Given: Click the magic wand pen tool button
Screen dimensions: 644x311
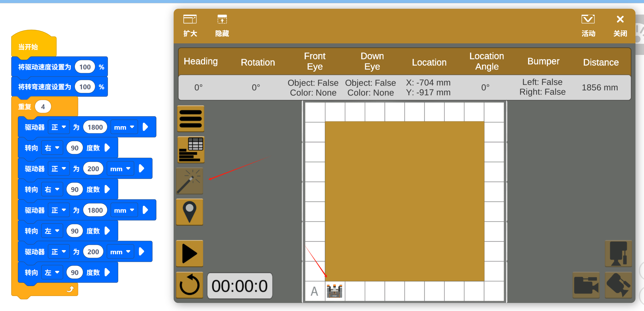Looking at the screenshot, I should (x=190, y=181).
